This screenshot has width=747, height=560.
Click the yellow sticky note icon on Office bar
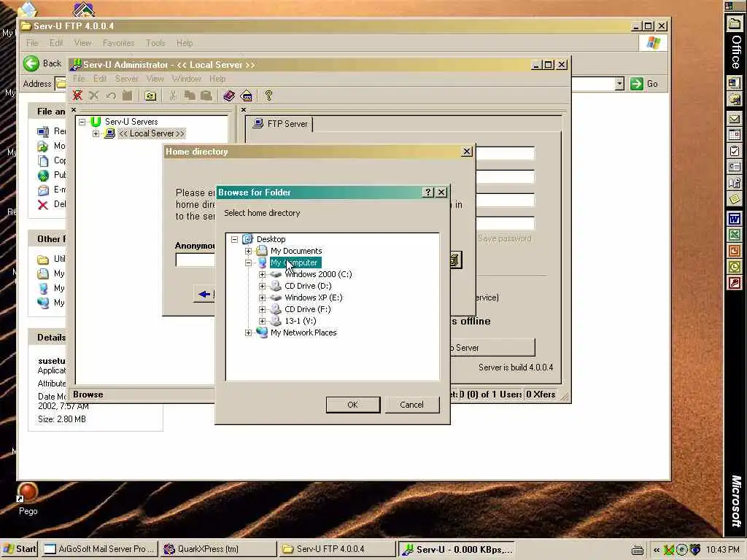(x=734, y=198)
